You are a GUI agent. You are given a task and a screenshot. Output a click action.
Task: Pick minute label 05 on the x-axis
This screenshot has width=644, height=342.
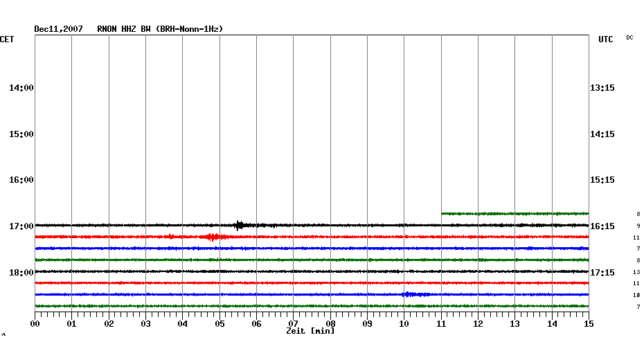[220, 324]
